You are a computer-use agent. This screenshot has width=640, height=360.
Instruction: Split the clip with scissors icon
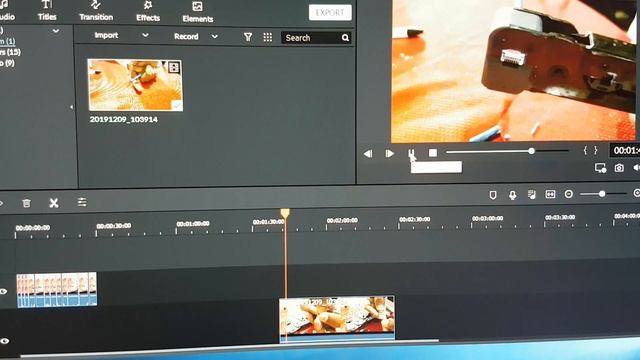53,203
